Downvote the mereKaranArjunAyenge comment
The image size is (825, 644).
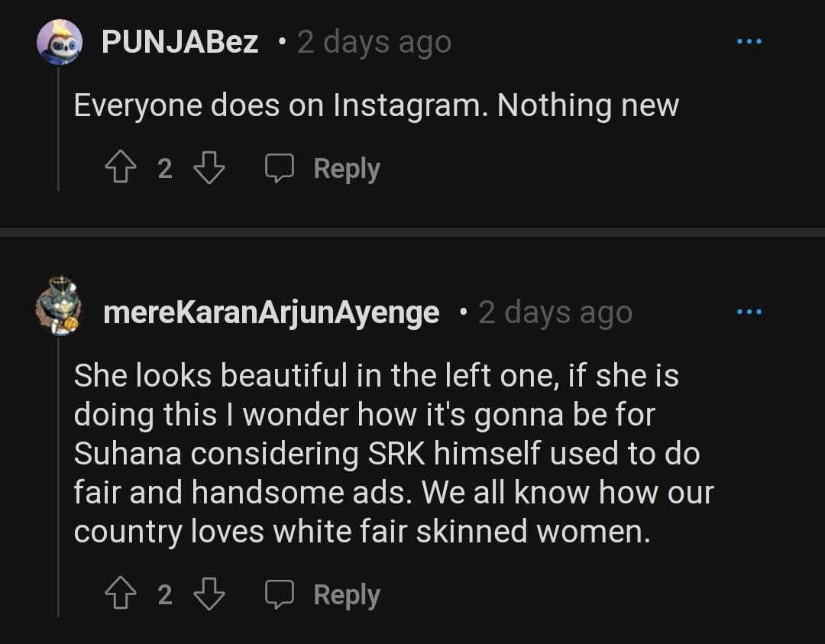[209, 594]
